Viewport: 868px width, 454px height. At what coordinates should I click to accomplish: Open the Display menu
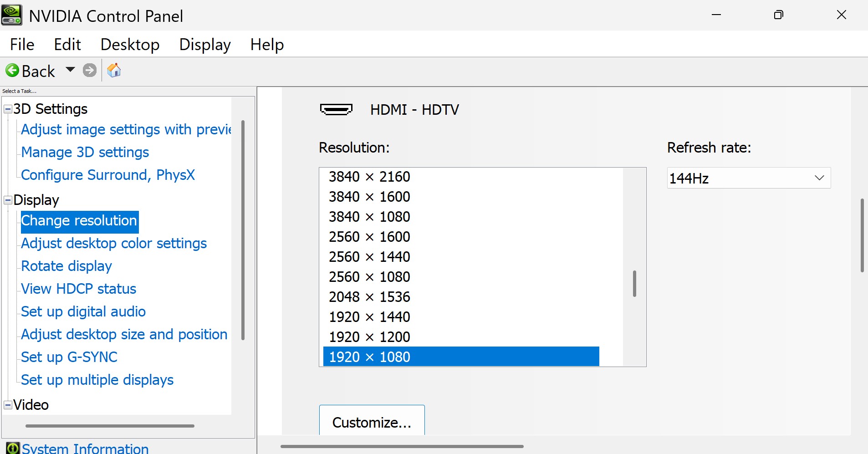point(205,45)
